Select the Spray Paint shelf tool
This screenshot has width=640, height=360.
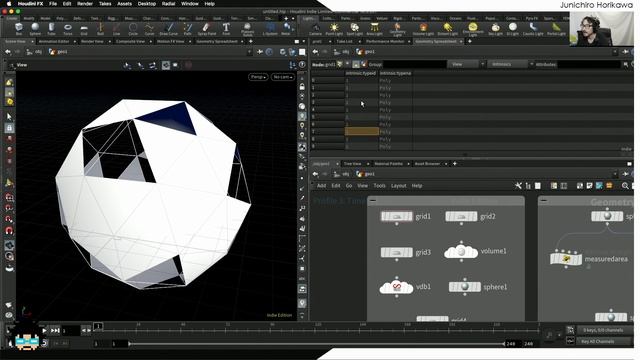point(207,28)
